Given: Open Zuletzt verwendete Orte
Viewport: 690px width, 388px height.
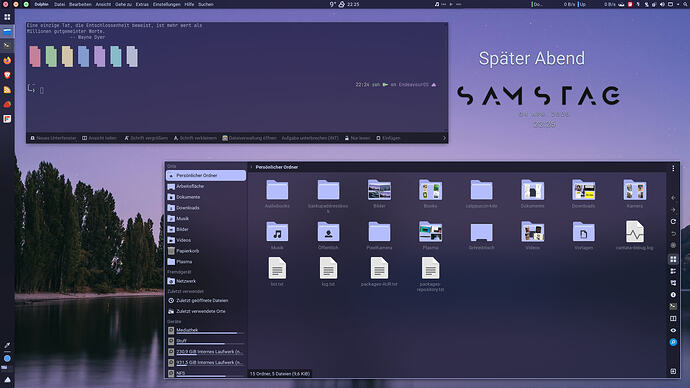Looking at the screenshot, I should coord(206,311).
